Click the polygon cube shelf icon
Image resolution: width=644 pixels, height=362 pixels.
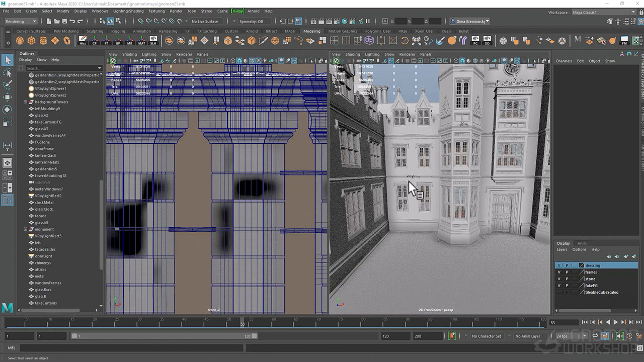coord(32,41)
